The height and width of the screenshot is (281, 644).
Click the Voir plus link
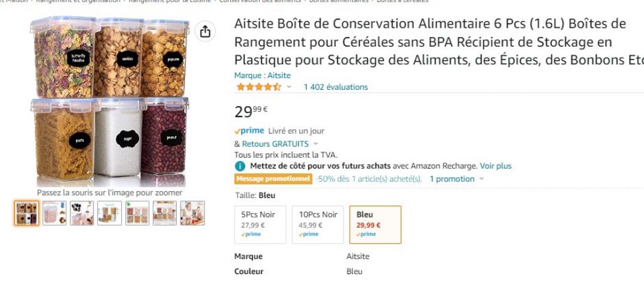[x=496, y=166]
